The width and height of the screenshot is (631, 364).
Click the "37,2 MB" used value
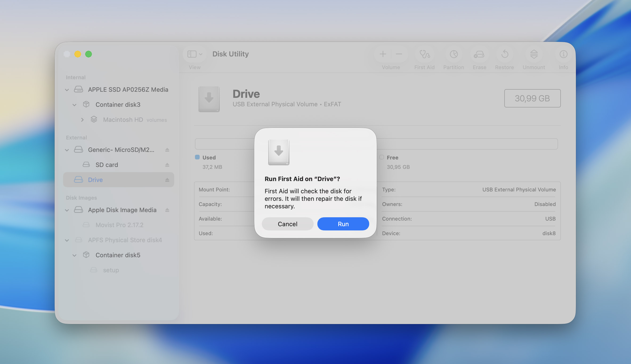(x=212, y=167)
